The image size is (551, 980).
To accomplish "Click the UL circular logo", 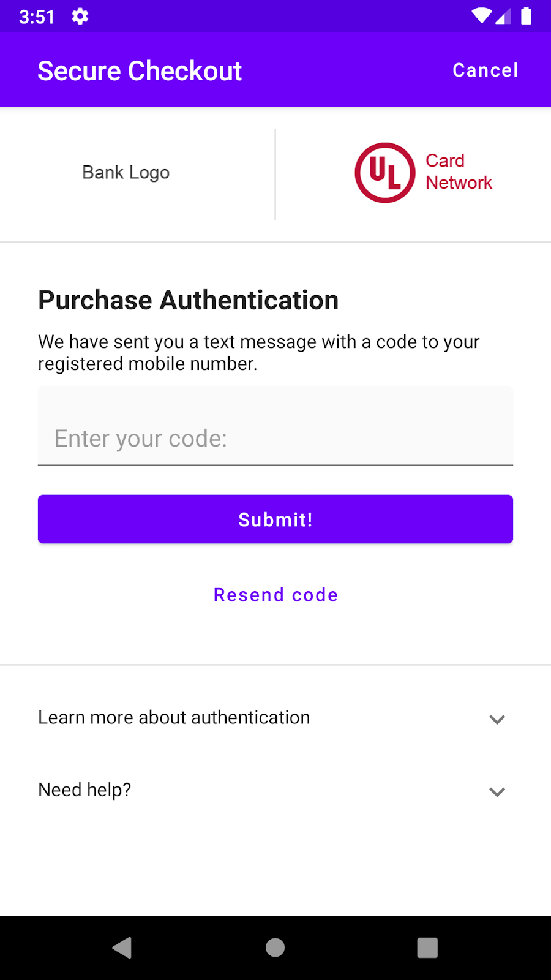I will (x=385, y=173).
